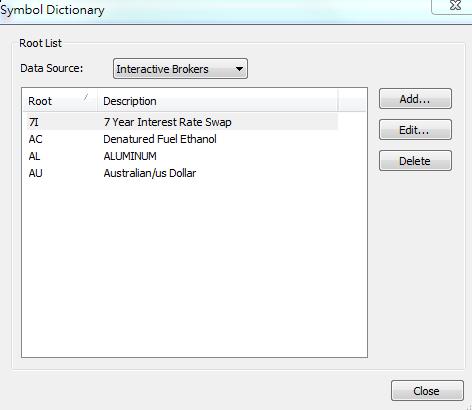Viewport: 472px width, 410px height.
Task: Select the AL root entry
Action: (x=34, y=156)
